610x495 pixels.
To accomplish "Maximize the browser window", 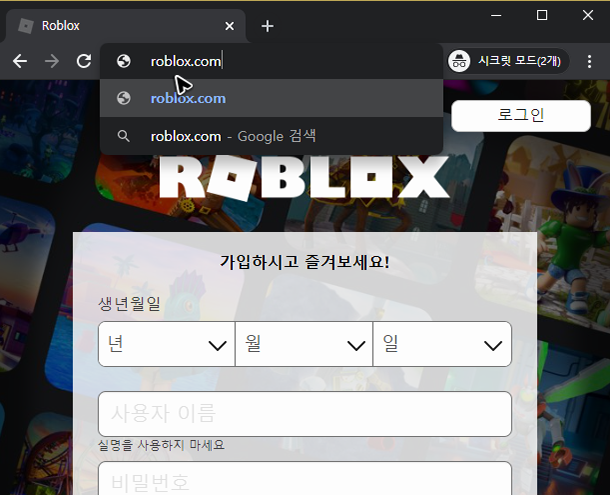I will click(542, 16).
